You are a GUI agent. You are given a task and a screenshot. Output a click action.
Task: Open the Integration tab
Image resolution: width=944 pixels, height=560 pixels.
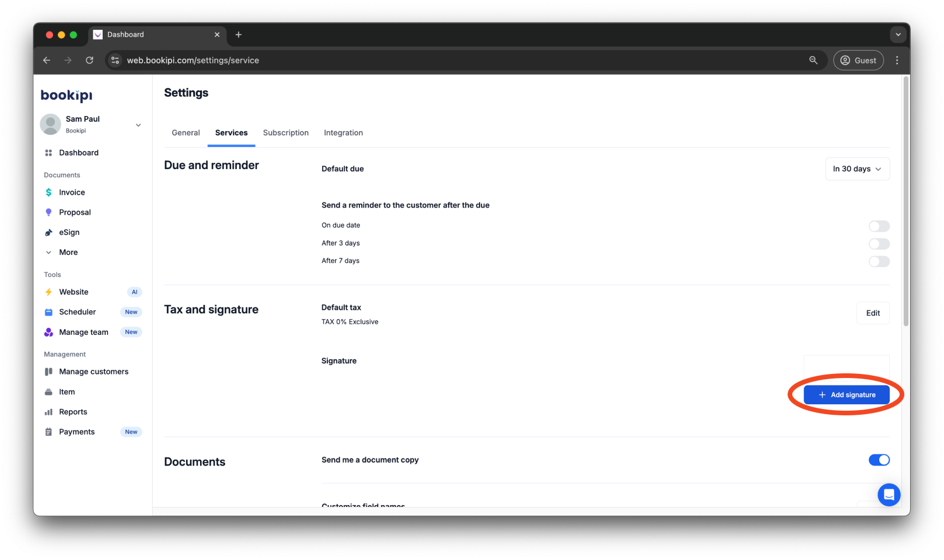(x=343, y=132)
